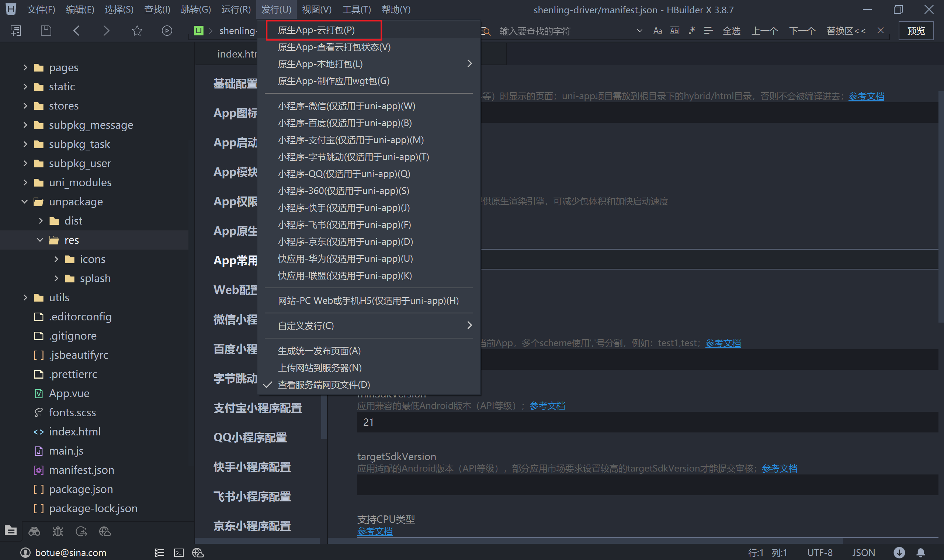This screenshot has width=944, height=560.
Task: Collapse the unpackage folder
Action: pos(25,202)
